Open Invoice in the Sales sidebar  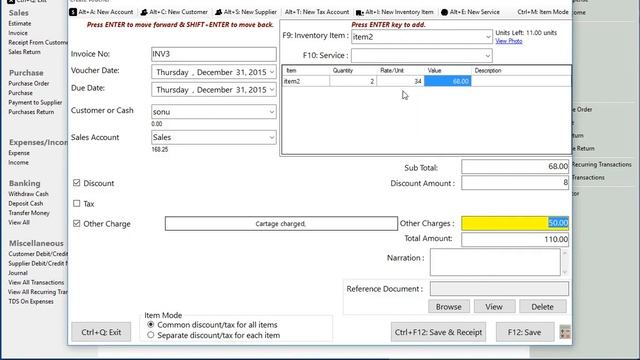[x=18, y=33]
